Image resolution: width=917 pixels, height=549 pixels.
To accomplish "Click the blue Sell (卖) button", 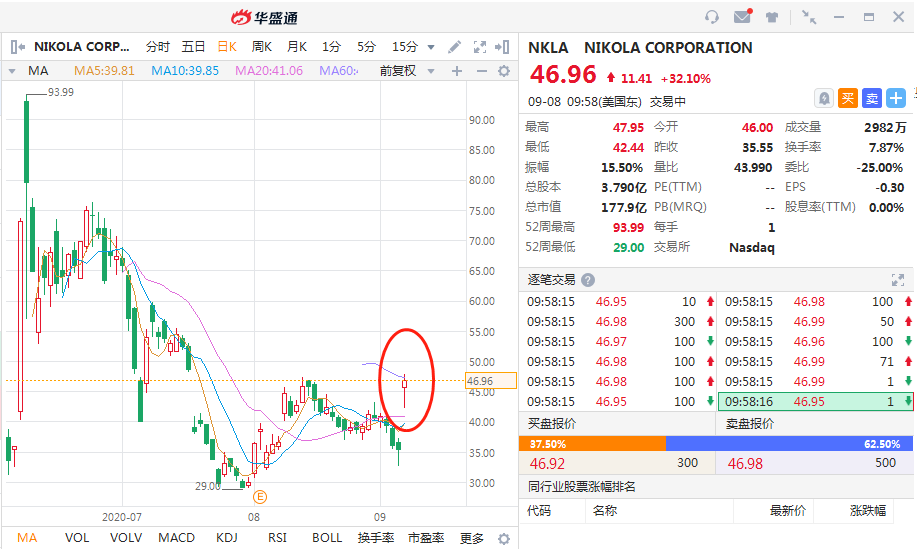I will [871, 98].
